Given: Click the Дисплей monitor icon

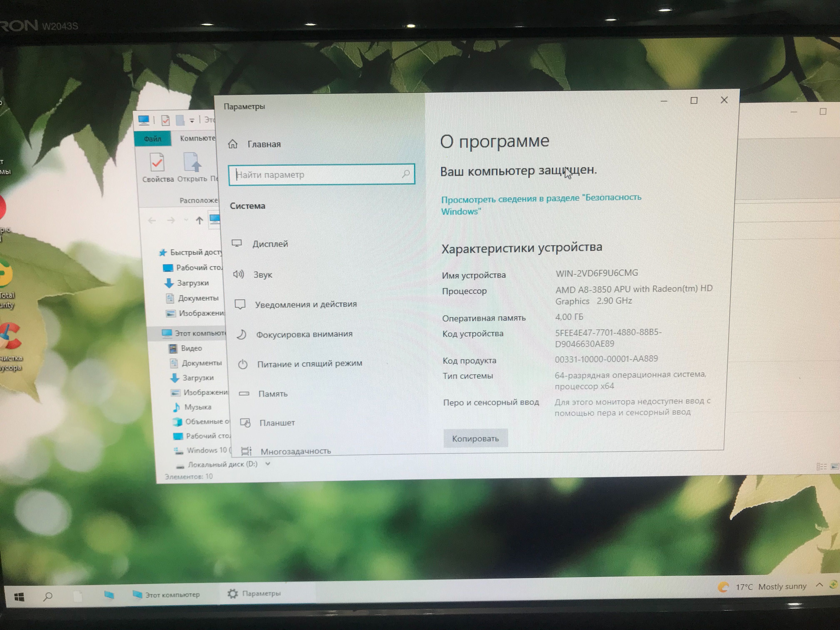Looking at the screenshot, I should (x=237, y=243).
